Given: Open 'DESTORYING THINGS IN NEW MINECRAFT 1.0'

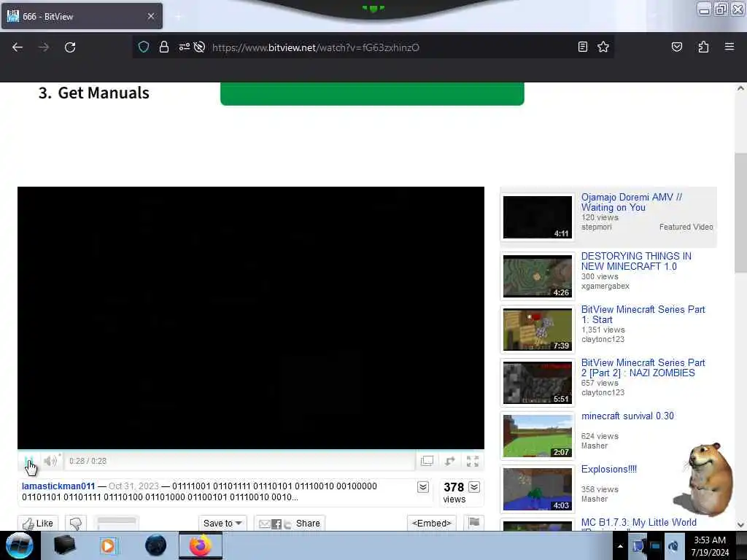Looking at the screenshot, I should (636, 262).
